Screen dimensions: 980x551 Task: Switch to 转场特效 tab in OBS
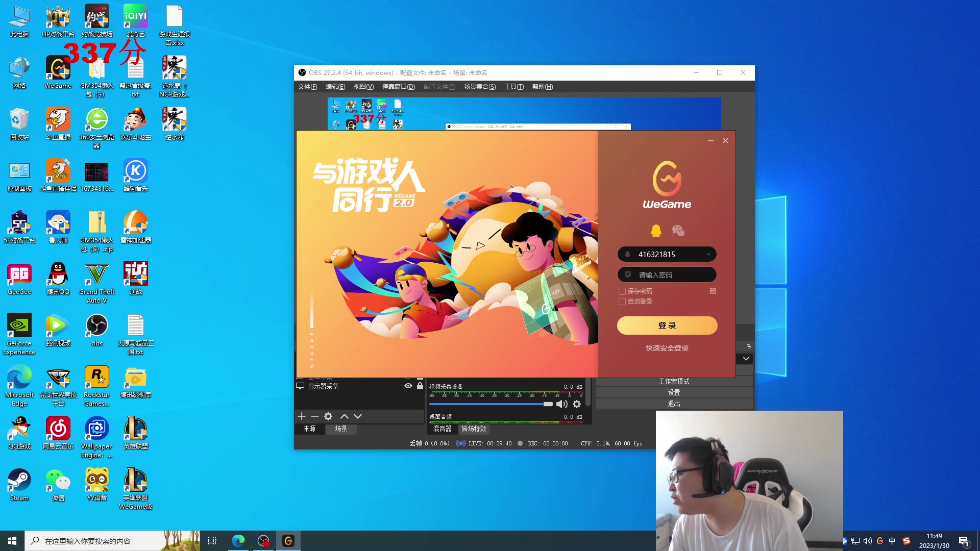[474, 429]
